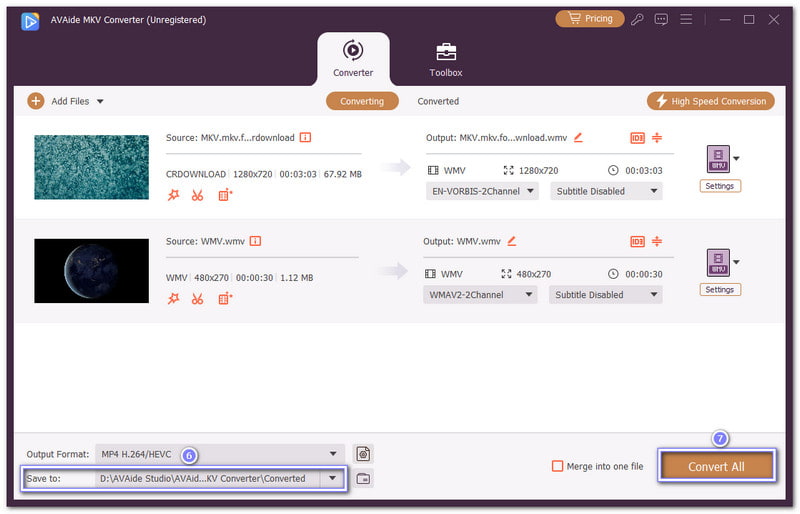Edit ID metadata for WMV.wmv output
Viewport: 800px width, 514px height.
[x=637, y=241]
